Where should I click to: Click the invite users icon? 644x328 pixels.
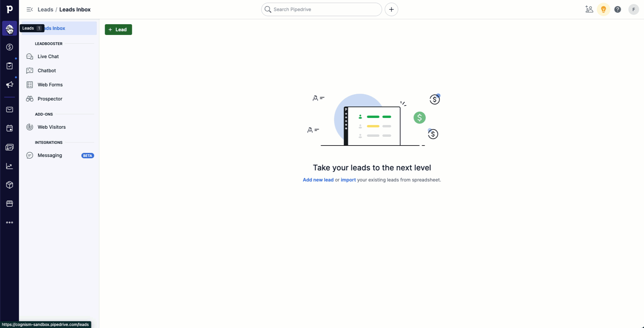coord(589,9)
